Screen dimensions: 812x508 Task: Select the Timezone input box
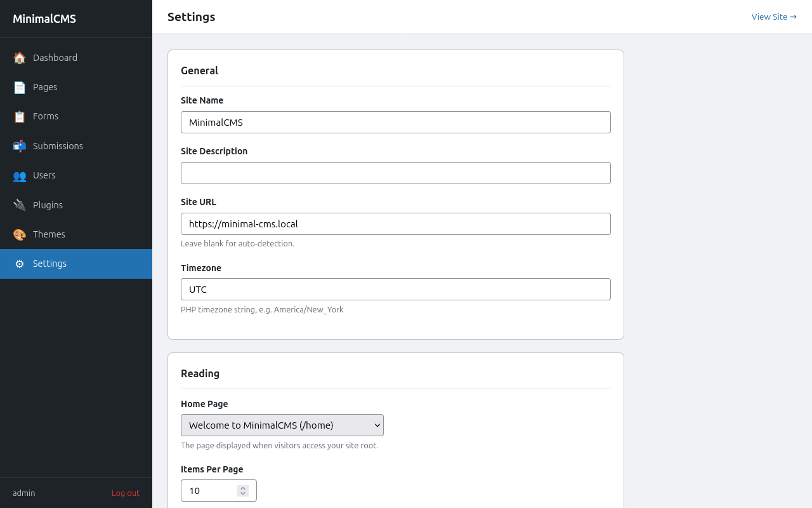tap(395, 290)
